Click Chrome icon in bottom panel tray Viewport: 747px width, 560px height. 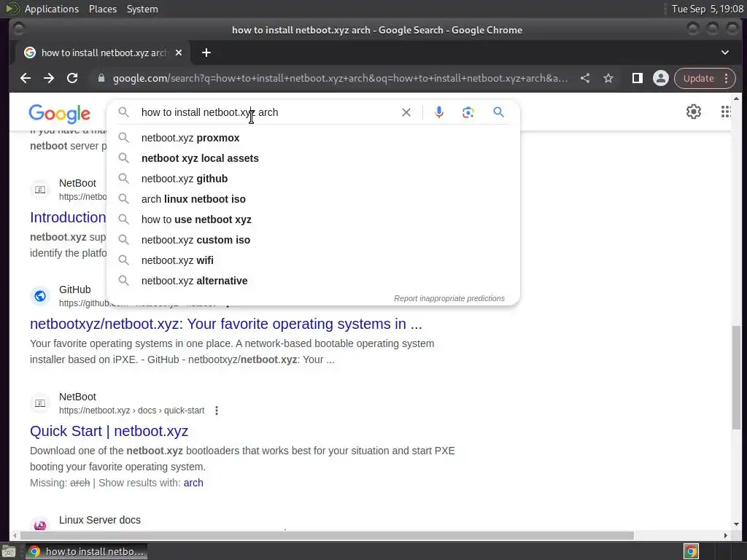point(692,551)
